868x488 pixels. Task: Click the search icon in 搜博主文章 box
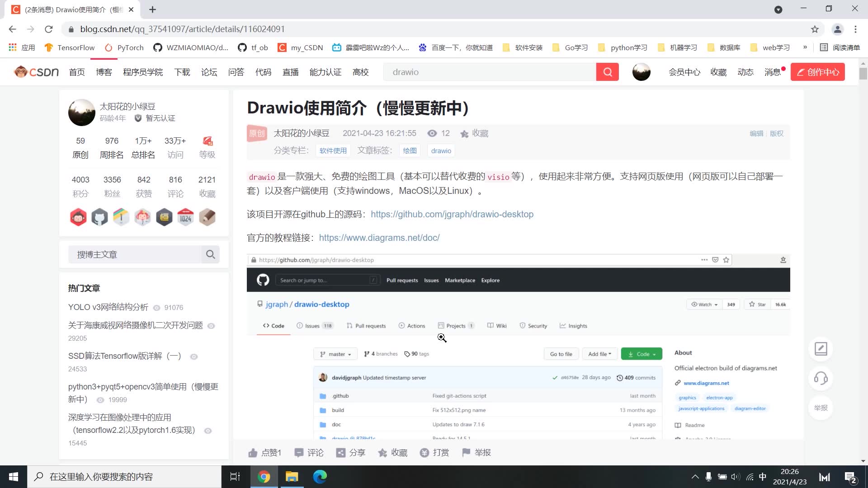[x=210, y=254]
